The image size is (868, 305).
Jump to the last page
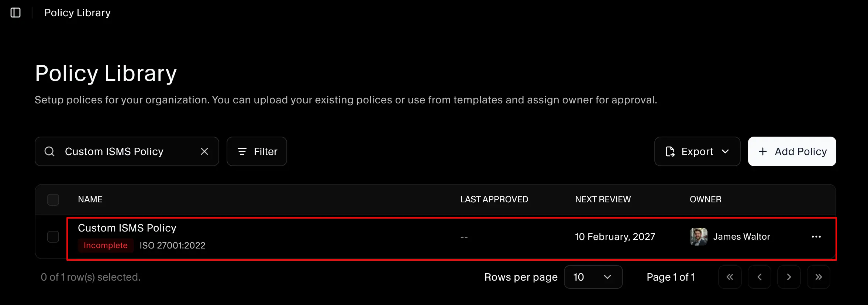click(x=818, y=277)
